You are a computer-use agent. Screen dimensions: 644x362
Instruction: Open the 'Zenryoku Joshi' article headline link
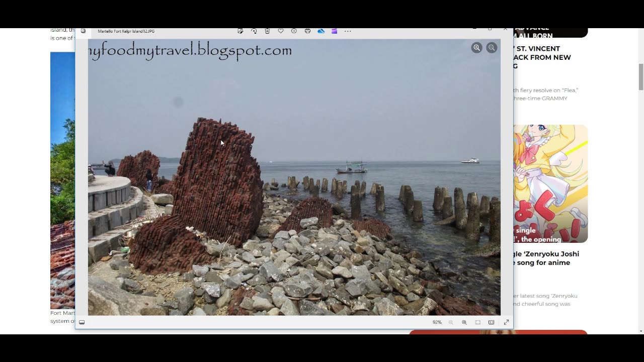[546, 258]
